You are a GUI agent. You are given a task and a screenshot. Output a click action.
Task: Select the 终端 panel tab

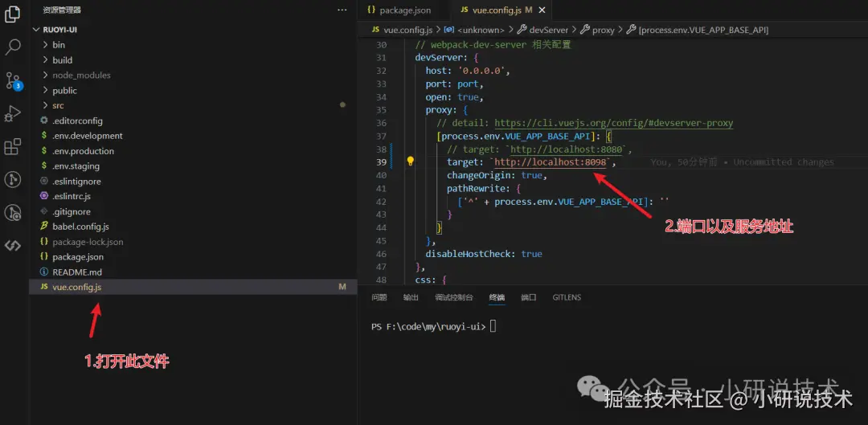click(497, 297)
